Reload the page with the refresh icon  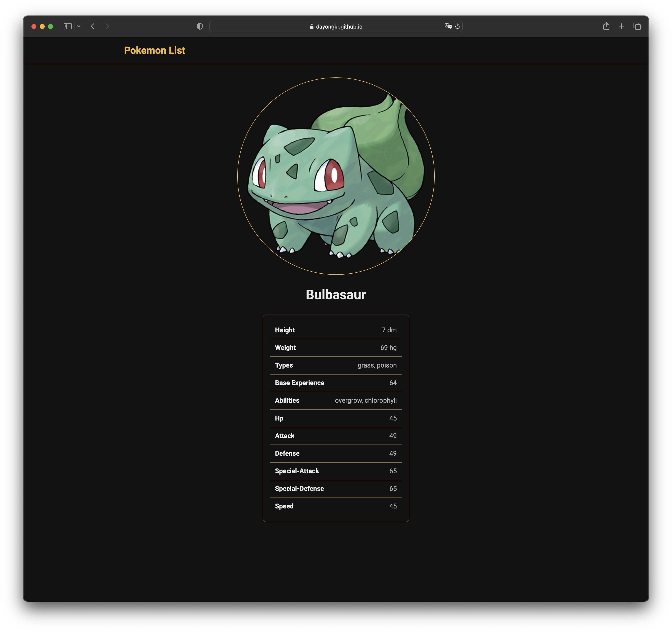(x=457, y=26)
